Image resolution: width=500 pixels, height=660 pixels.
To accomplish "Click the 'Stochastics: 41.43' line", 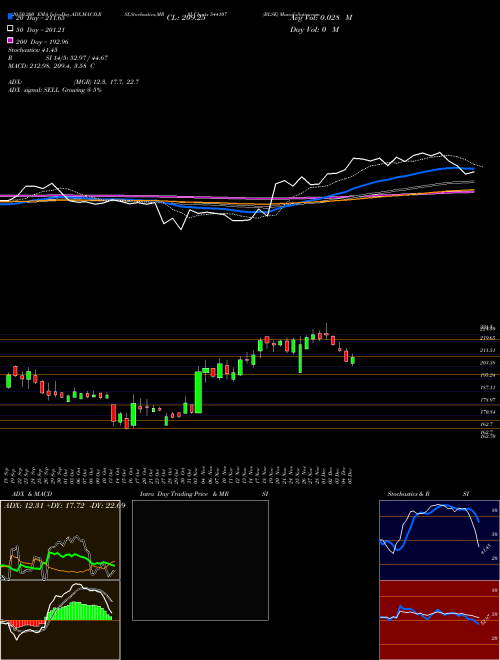I will pos(33,50).
